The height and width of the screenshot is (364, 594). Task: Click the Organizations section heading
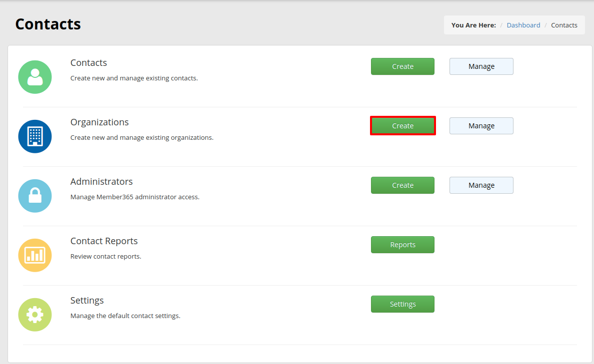(99, 122)
